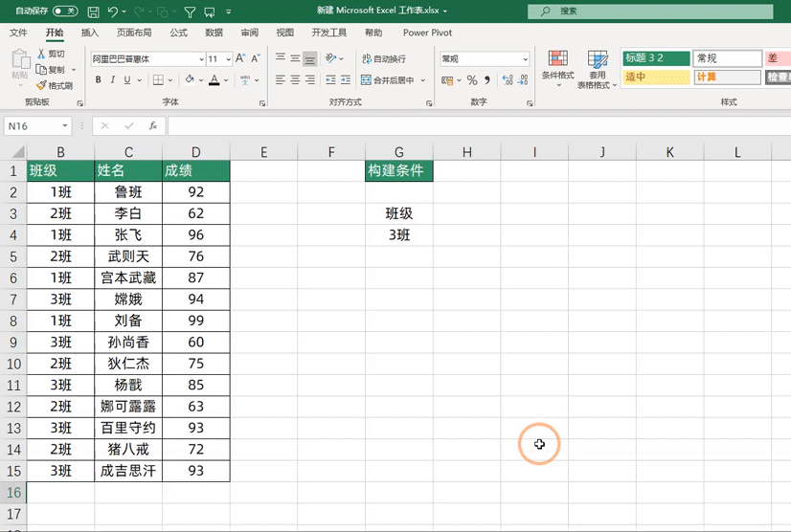Click the Undo arrow icon
The image size is (791, 532).
click(114, 12)
